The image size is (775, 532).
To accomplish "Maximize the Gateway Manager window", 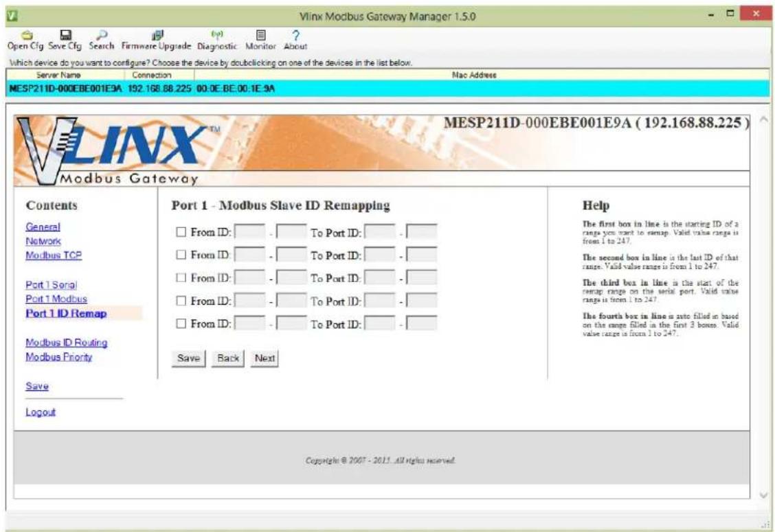I will pos(730,14).
